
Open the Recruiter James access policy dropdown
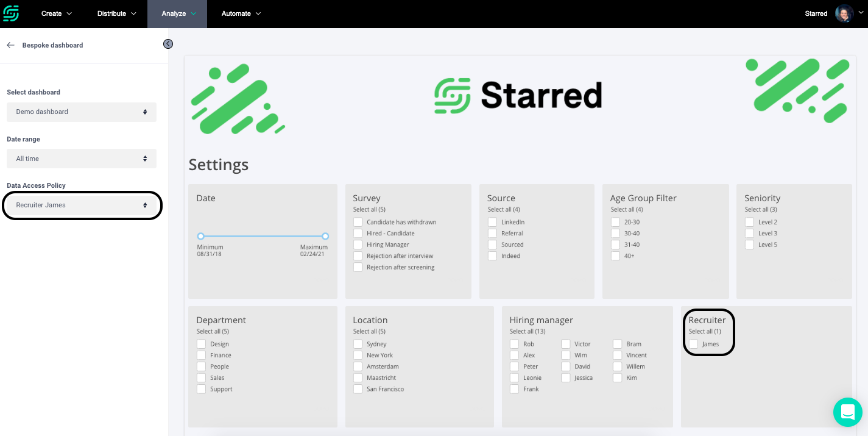click(x=82, y=205)
